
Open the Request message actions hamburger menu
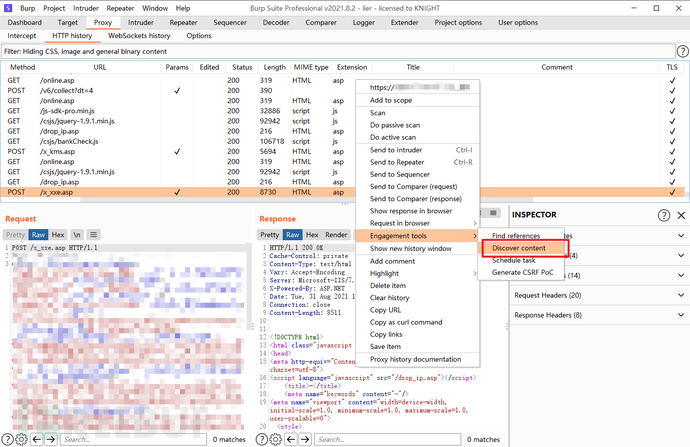[93, 235]
